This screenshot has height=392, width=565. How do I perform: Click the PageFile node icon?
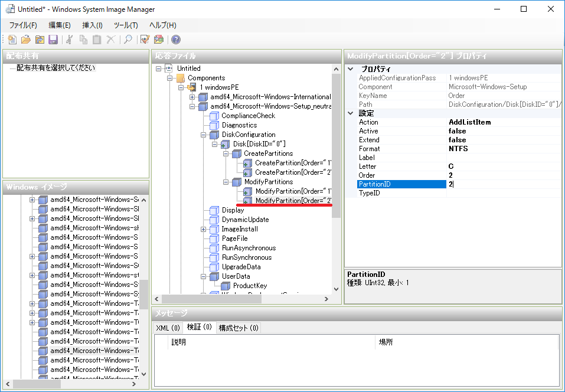tap(214, 239)
